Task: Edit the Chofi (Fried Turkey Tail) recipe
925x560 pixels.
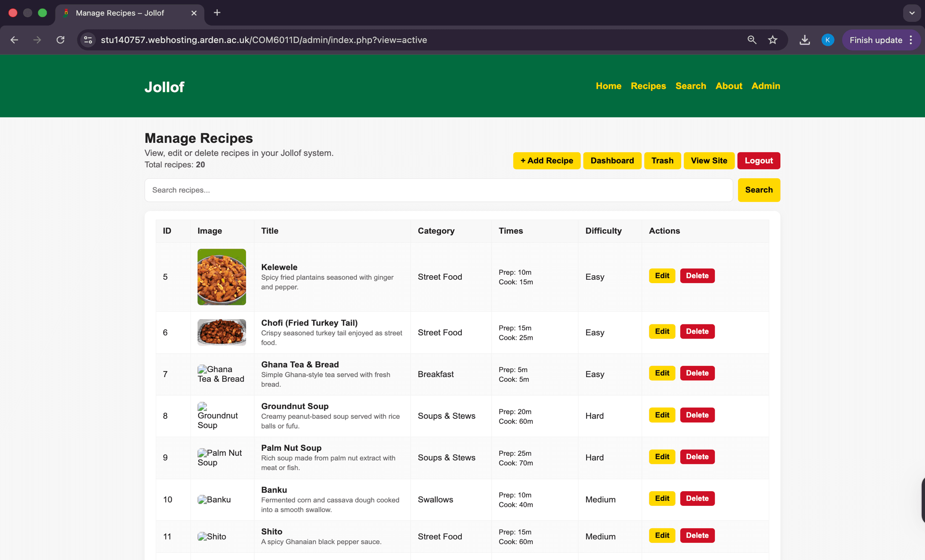Action: [662, 331]
